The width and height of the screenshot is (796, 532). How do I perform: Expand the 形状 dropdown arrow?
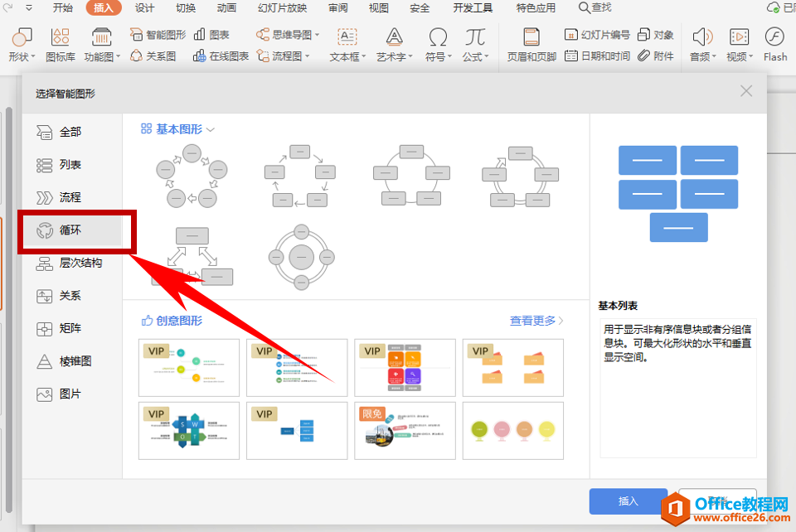33,57
